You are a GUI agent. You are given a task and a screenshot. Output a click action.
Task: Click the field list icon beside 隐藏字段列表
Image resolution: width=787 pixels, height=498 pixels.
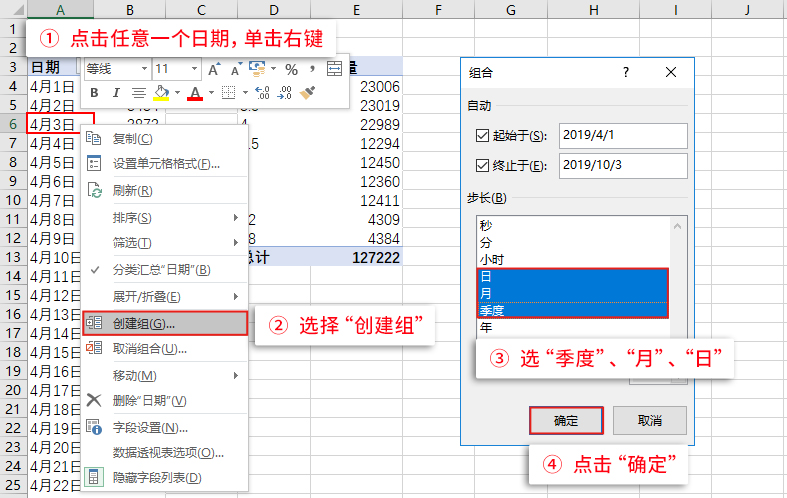coord(94,477)
